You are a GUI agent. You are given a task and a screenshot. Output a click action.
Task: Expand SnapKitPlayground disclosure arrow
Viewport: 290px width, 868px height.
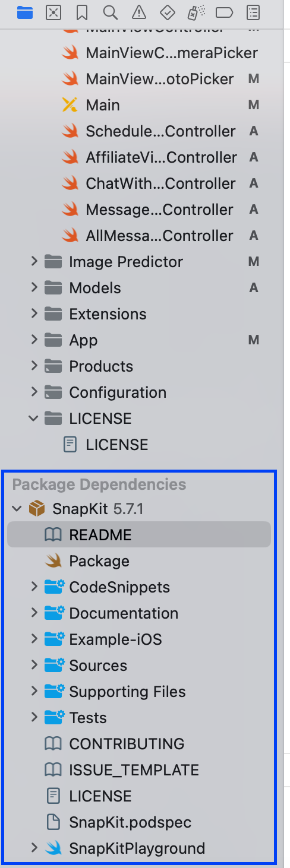pyautogui.click(x=34, y=848)
